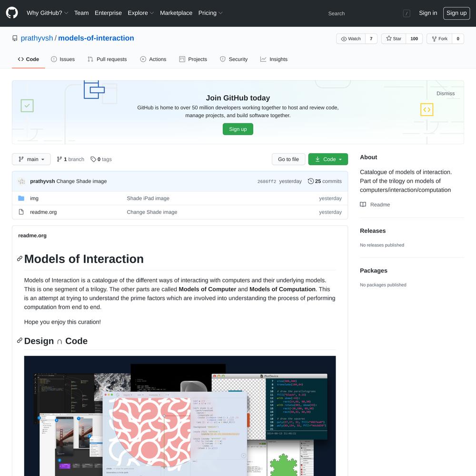Expand the Pricing dropdown menu
The height and width of the screenshot is (476, 476).
(x=210, y=13)
